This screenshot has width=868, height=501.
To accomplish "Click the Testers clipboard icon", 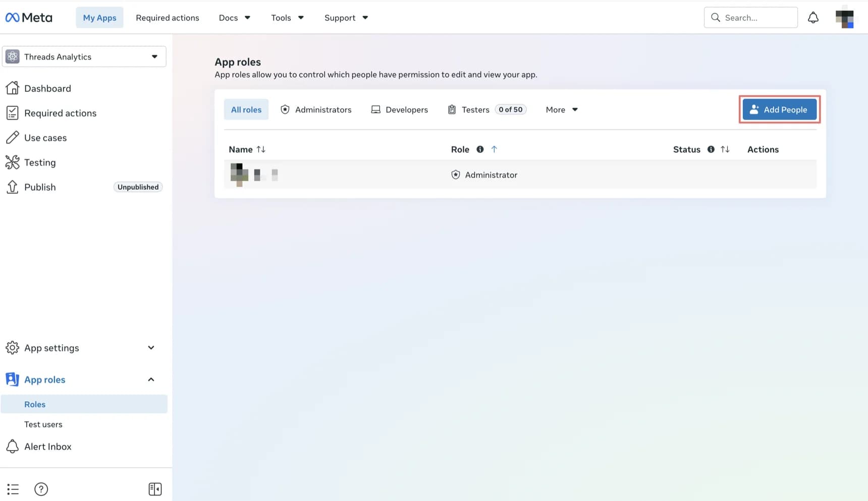I will 452,109.
